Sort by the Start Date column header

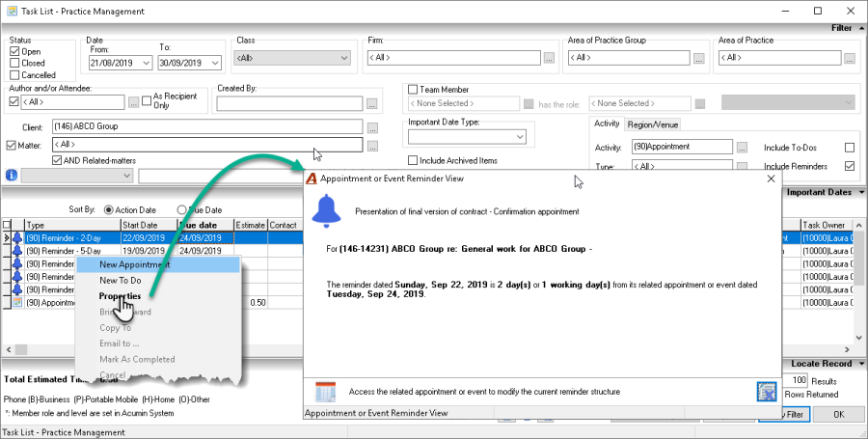(149, 226)
